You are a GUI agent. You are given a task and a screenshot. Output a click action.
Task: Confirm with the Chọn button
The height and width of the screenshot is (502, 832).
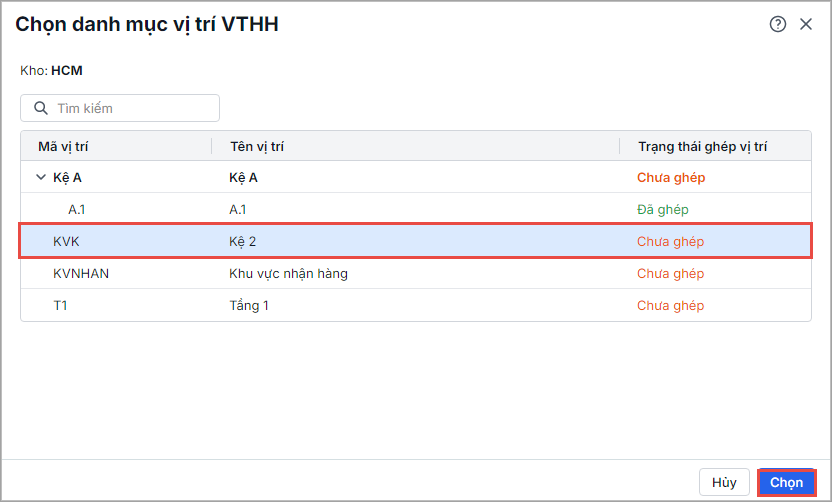[x=786, y=482]
